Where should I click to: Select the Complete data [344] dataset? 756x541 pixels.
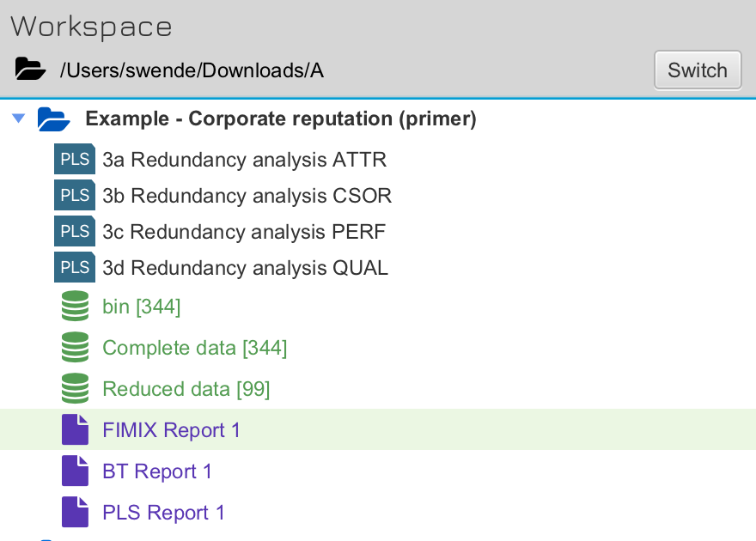coord(194,348)
